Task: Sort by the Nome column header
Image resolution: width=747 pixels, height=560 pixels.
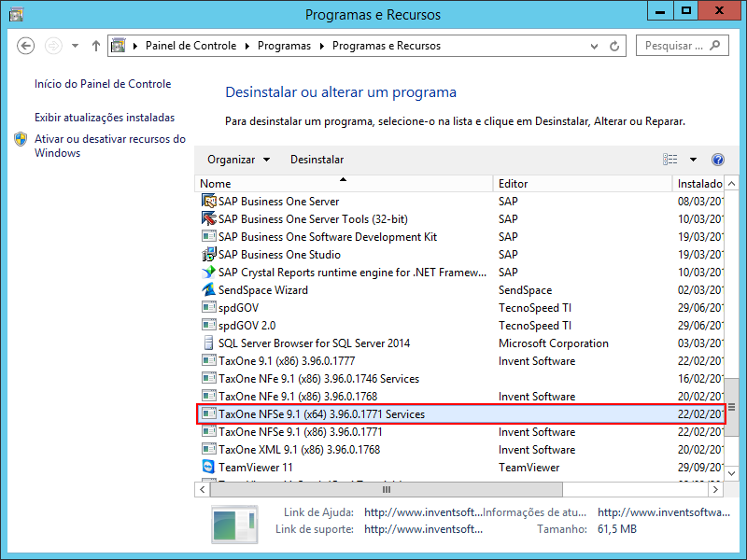Action: pyautogui.click(x=344, y=183)
